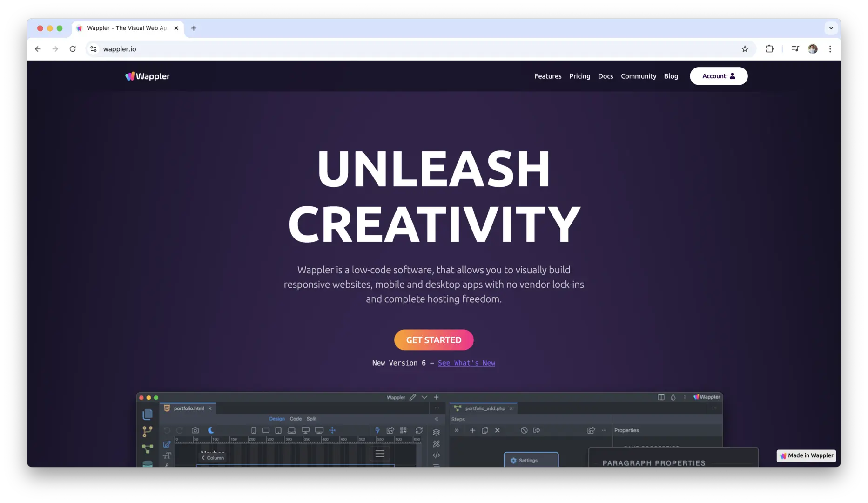868x503 pixels.
Task: Close the portfolio.html tab
Action: (210, 408)
